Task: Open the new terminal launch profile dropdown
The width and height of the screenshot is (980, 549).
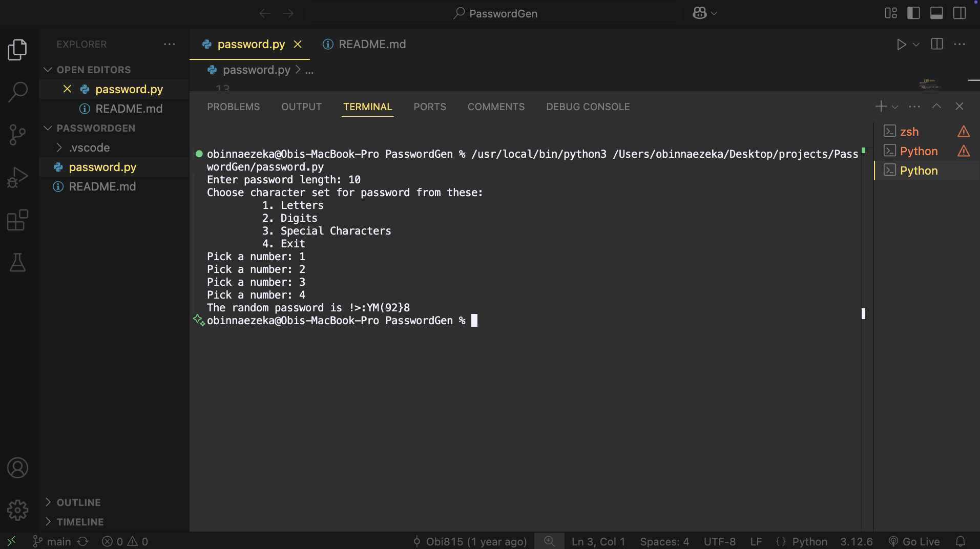Action: click(895, 107)
